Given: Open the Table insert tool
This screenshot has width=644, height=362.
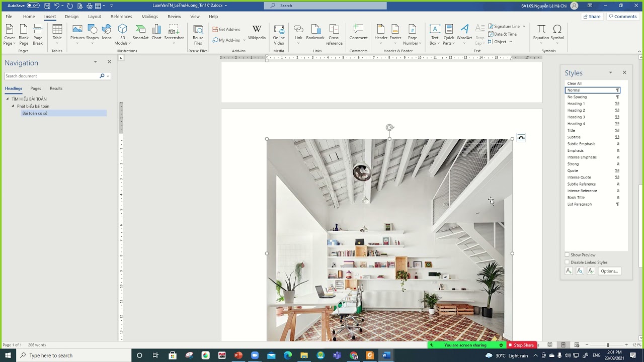Looking at the screenshot, I should pos(57,34).
